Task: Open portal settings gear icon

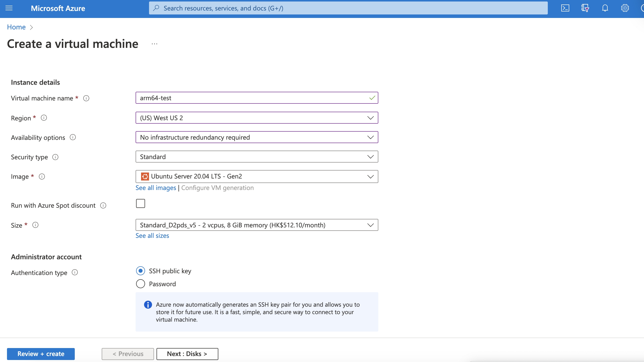Action: [x=625, y=8]
